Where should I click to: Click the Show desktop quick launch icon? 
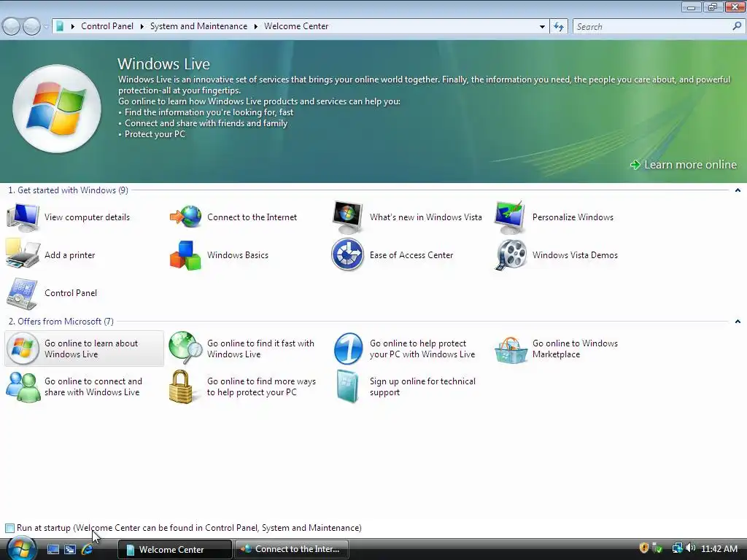click(x=53, y=549)
